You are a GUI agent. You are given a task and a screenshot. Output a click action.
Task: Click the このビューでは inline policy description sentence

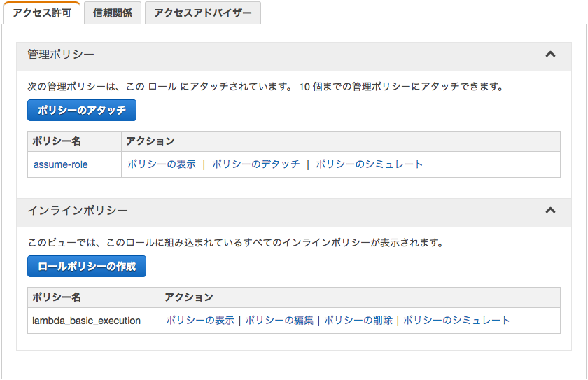(235, 242)
